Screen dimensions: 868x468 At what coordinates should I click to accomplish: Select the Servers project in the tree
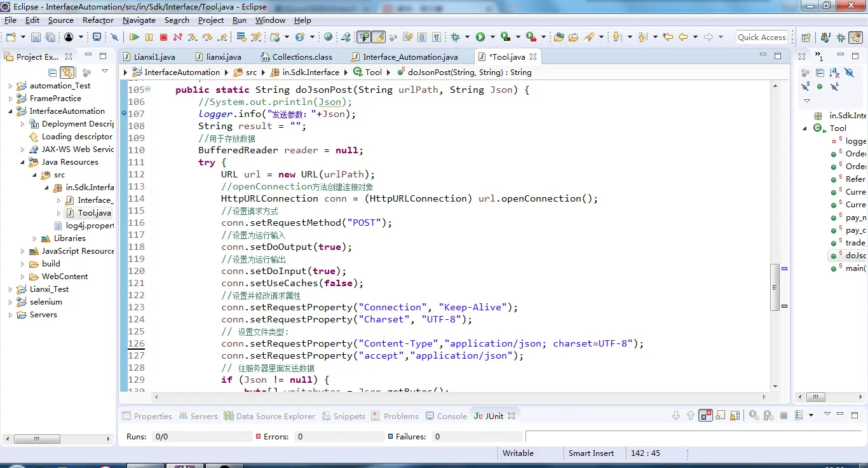click(x=43, y=315)
